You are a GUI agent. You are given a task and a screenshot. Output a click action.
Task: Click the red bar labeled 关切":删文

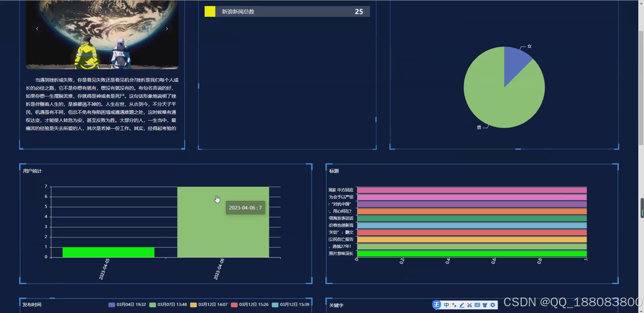(472, 232)
